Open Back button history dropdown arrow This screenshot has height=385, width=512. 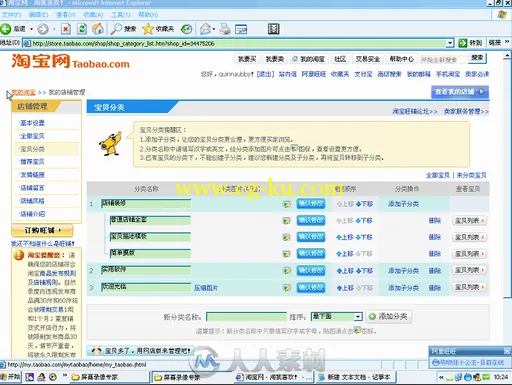(x=31, y=29)
